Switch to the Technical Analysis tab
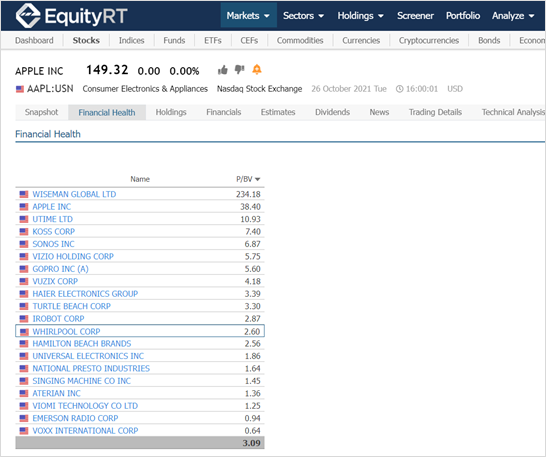546x457 pixels. pos(513,112)
